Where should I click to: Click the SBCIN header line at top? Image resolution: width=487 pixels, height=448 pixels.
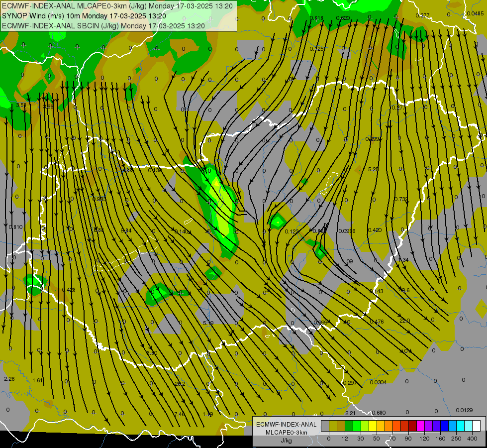click(103, 26)
